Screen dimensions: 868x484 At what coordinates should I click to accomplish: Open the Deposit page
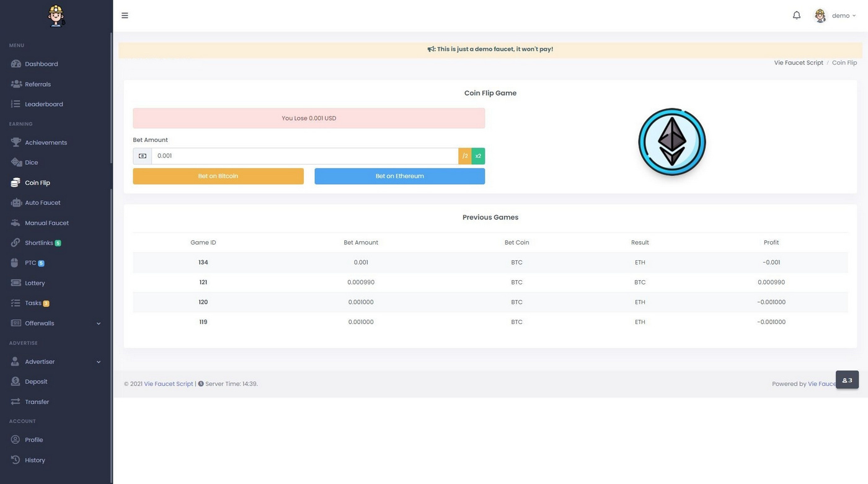[36, 382]
